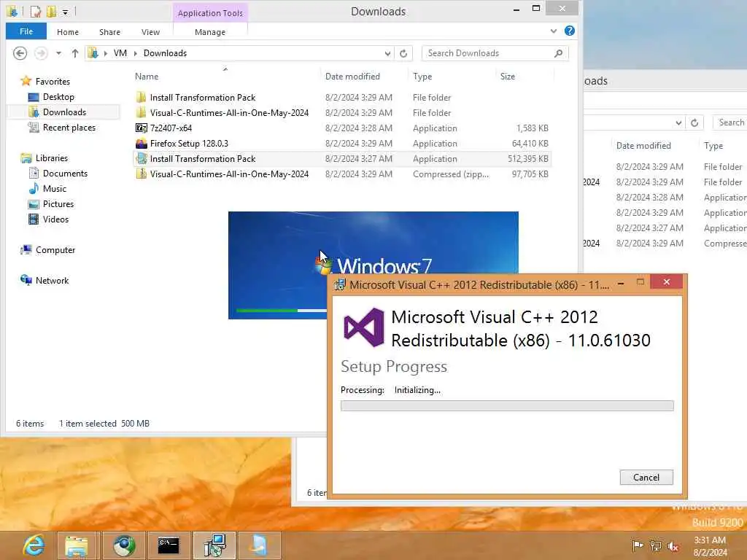Image resolution: width=747 pixels, height=560 pixels.
Task: Select Pictures under Libraries
Action: (58, 204)
